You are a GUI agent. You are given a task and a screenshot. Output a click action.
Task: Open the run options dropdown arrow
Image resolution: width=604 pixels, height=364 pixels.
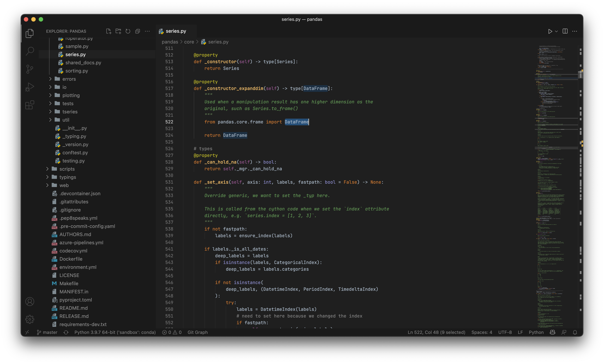pyautogui.click(x=556, y=31)
